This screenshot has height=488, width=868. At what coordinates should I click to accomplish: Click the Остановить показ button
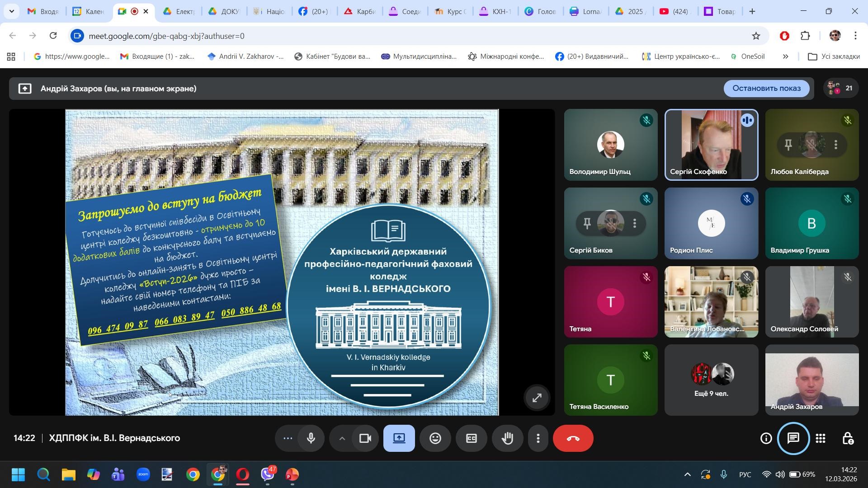pyautogui.click(x=766, y=88)
